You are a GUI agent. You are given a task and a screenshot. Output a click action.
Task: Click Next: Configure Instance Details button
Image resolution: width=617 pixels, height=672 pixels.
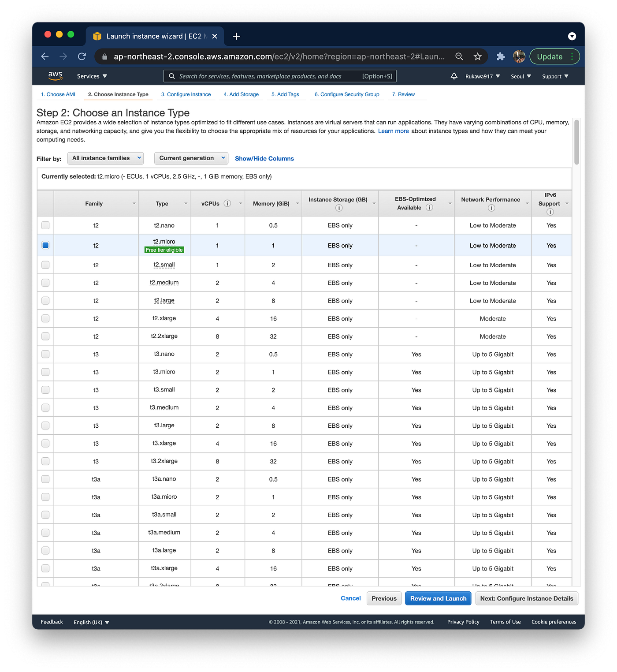[x=527, y=598]
